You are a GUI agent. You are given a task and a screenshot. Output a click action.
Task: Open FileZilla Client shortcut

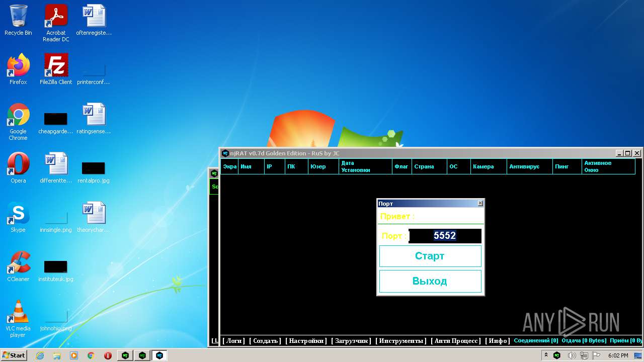56,69
